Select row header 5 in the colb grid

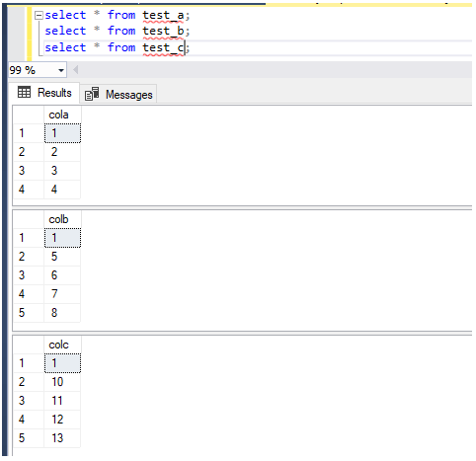(x=29, y=313)
